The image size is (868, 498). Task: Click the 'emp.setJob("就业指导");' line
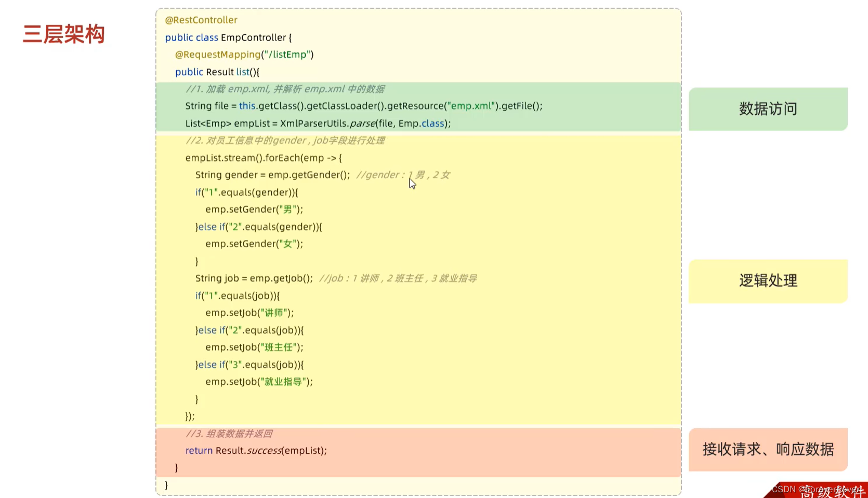coord(259,382)
